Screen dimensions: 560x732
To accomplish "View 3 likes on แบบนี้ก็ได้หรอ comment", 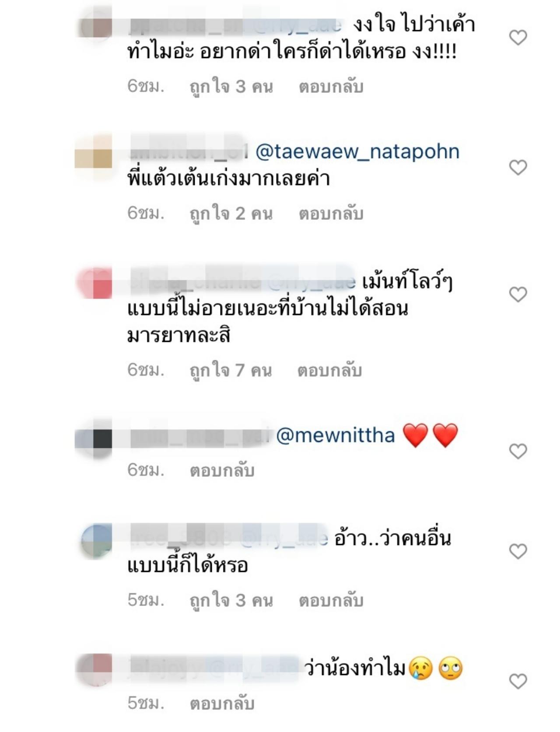I will click(231, 600).
